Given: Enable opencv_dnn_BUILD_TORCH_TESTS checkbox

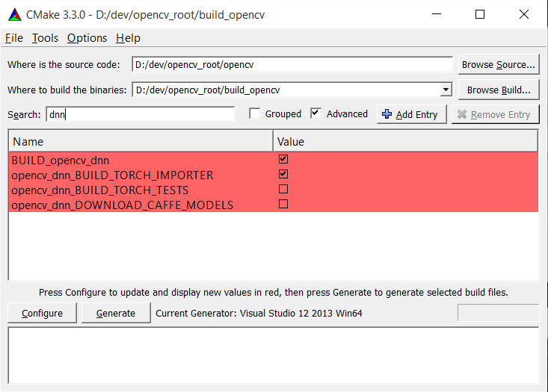Looking at the screenshot, I should pos(283,189).
